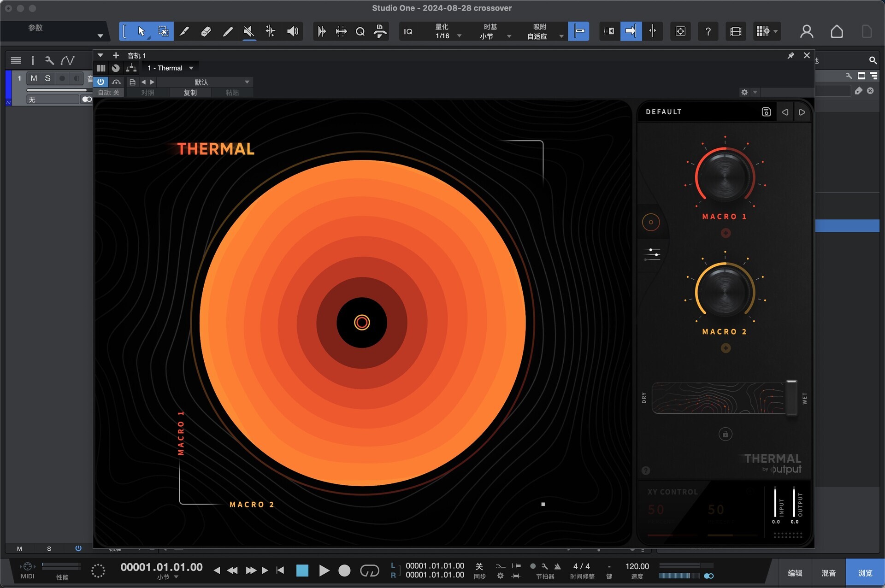Pin the Thermal plugin window

click(791, 56)
